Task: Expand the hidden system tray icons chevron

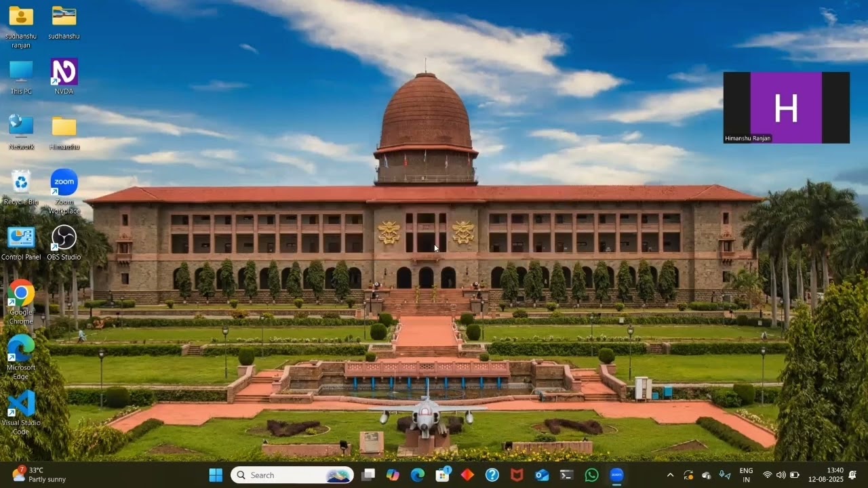Action: [671, 475]
